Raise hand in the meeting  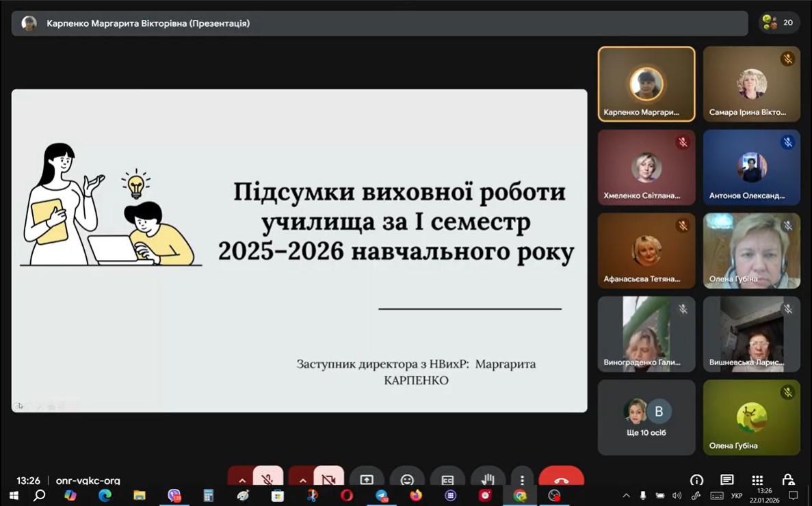487,480
